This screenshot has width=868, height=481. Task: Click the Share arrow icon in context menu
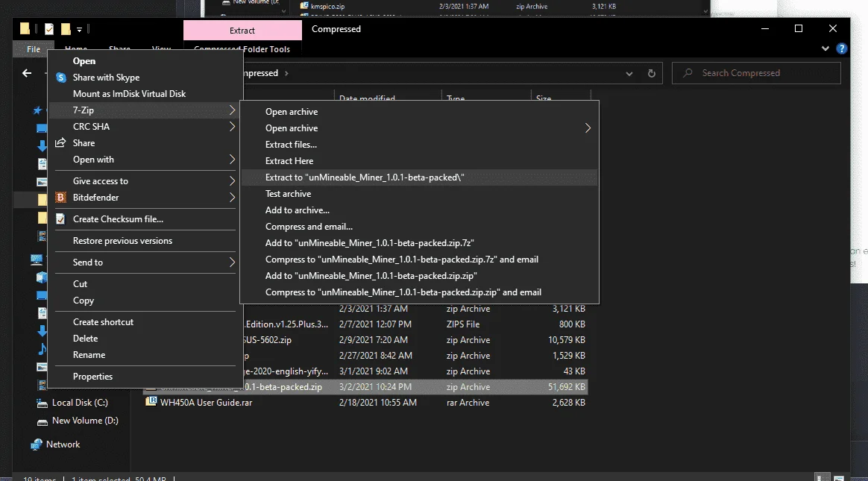coord(60,142)
